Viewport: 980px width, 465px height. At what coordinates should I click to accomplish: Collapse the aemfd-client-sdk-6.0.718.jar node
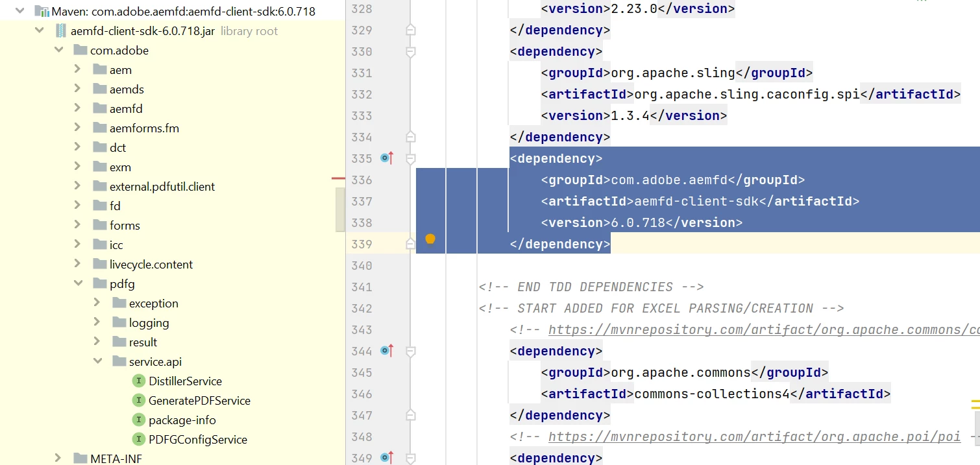(x=40, y=30)
